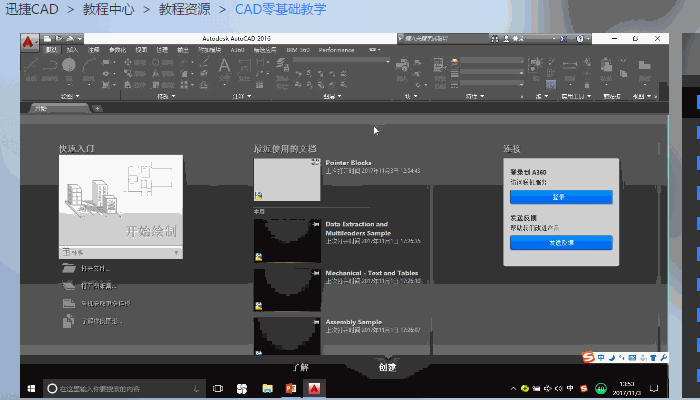Click the binoculars search icon
This screenshot has height=400, width=700.
pos(495,39)
